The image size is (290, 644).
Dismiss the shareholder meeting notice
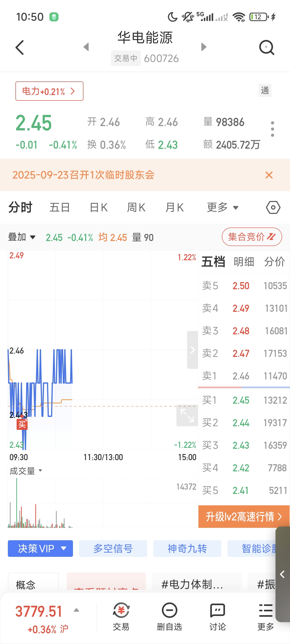tap(269, 175)
